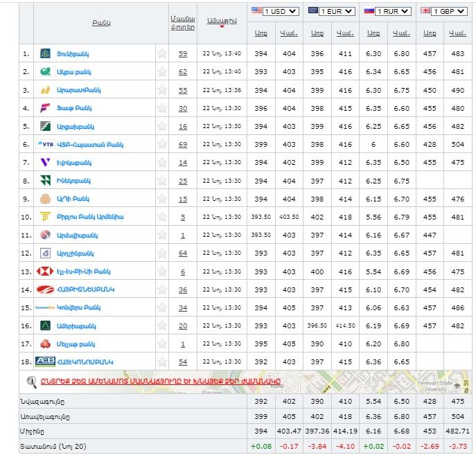Toggle favorite star for row 18 bank
This screenshot has width=476, height=473.
[162, 362]
